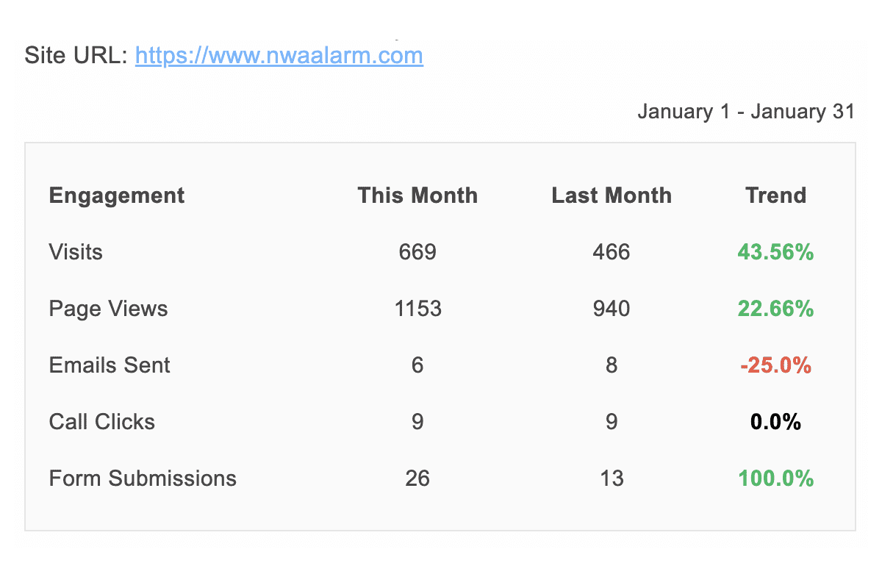Click the Last Month column header
The height and width of the screenshot is (588, 882).
click(612, 196)
